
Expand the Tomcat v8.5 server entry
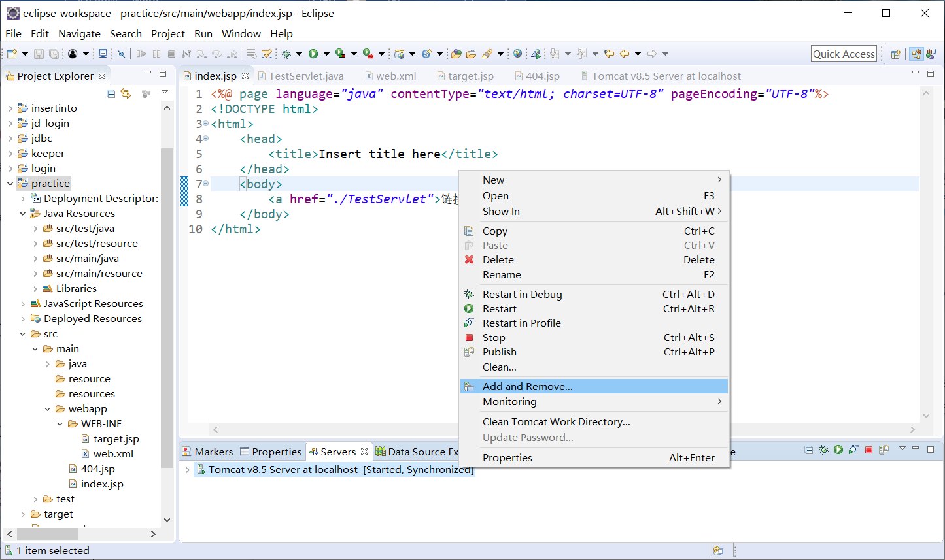[x=188, y=470]
